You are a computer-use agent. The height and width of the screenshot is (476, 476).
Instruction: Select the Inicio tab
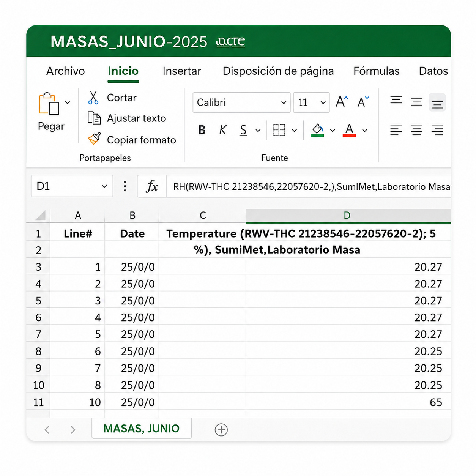tap(123, 71)
